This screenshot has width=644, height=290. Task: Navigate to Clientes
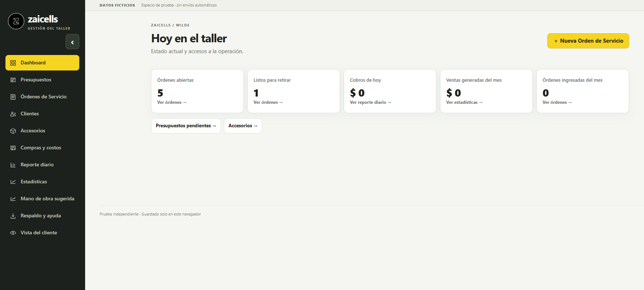[42, 114]
